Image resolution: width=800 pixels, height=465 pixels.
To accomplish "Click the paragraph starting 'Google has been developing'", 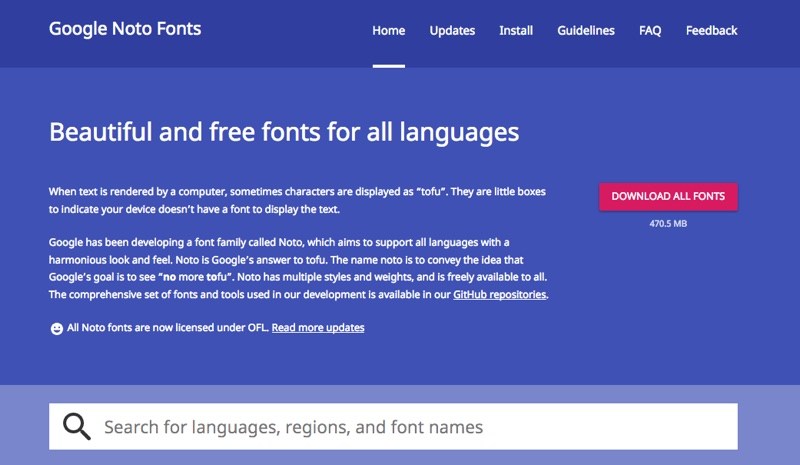I will (x=298, y=268).
